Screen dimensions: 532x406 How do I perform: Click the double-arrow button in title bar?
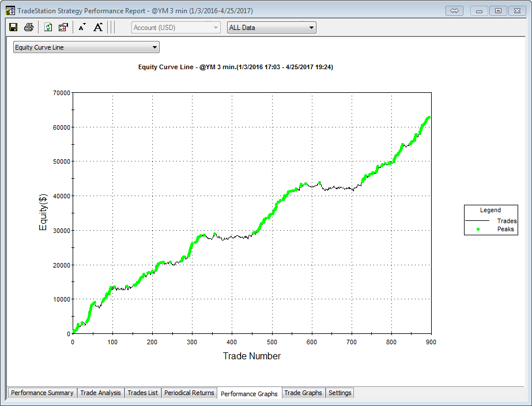pyautogui.click(x=454, y=10)
